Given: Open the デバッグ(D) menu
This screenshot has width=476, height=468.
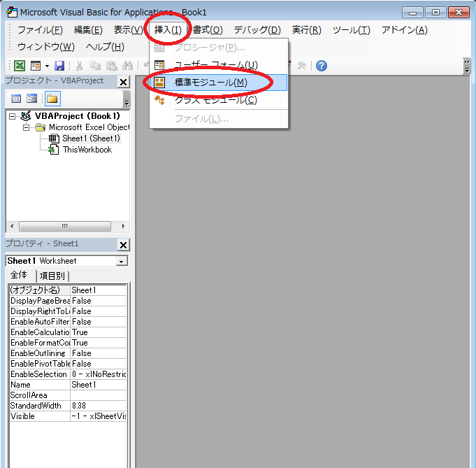Looking at the screenshot, I should pos(257,30).
